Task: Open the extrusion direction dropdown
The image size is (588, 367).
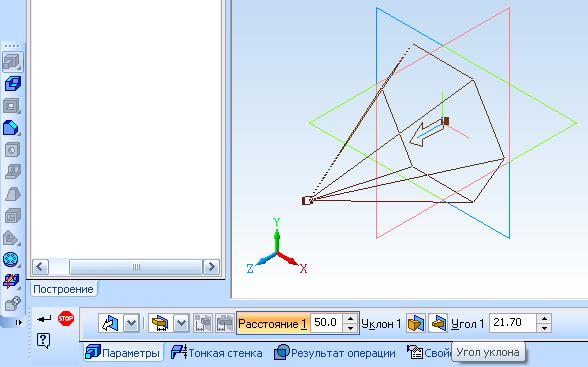Action: click(131, 323)
